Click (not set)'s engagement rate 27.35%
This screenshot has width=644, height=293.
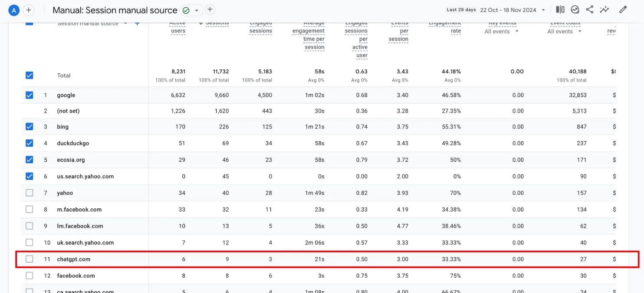pyautogui.click(x=451, y=111)
